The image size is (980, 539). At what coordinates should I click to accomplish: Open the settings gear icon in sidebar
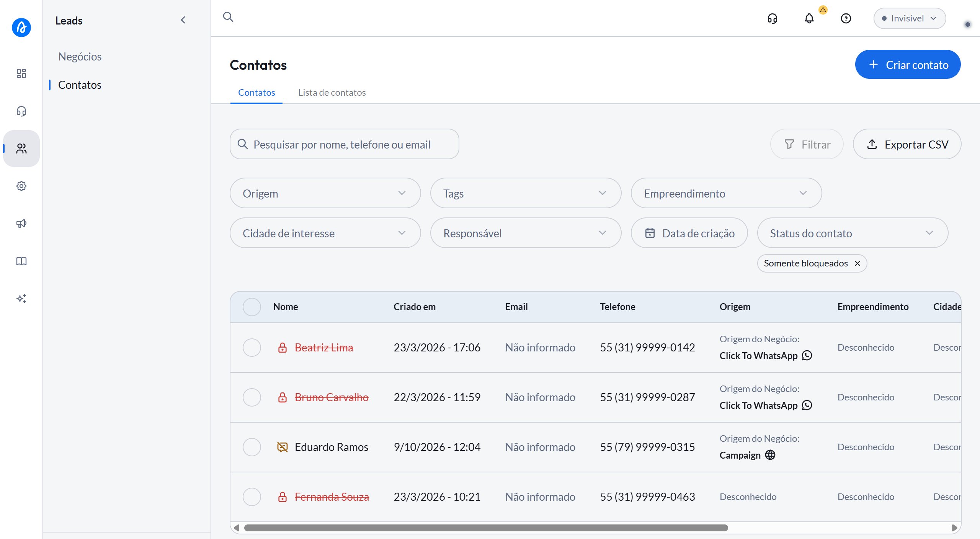21,186
